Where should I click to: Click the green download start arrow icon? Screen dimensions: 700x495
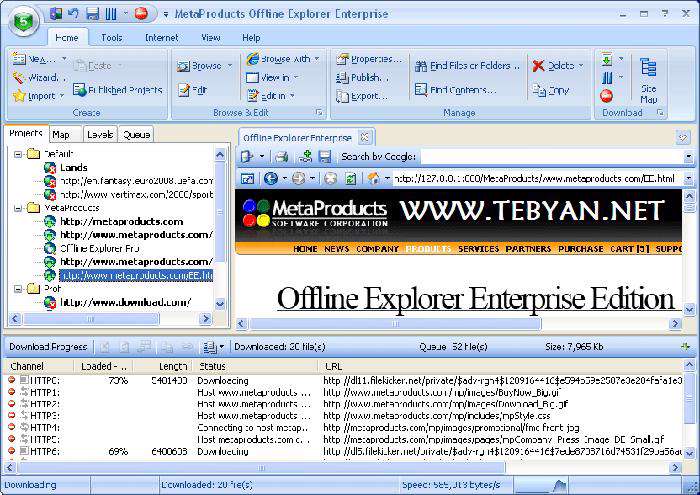(x=607, y=59)
